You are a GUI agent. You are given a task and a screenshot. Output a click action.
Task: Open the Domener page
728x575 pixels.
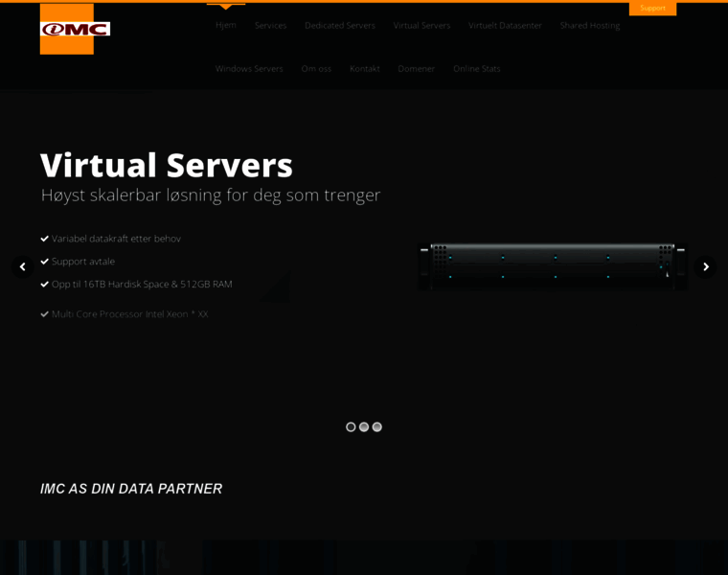click(x=416, y=68)
